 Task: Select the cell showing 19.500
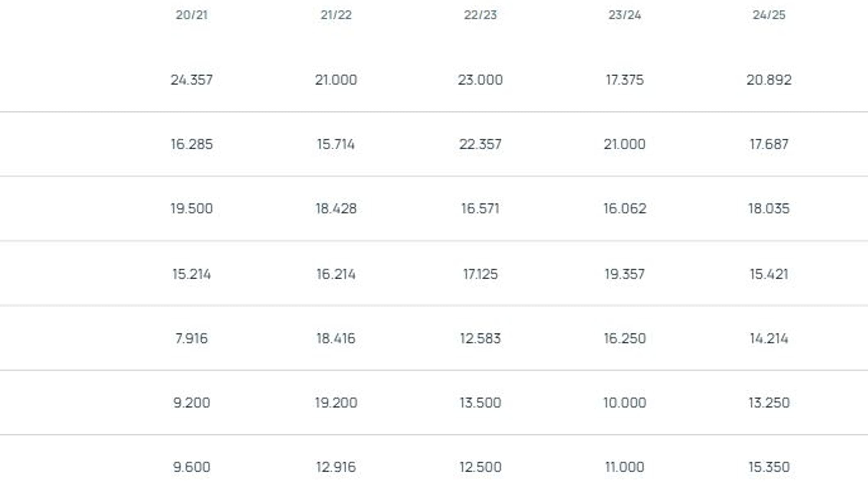pyautogui.click(x=192, y=208)
